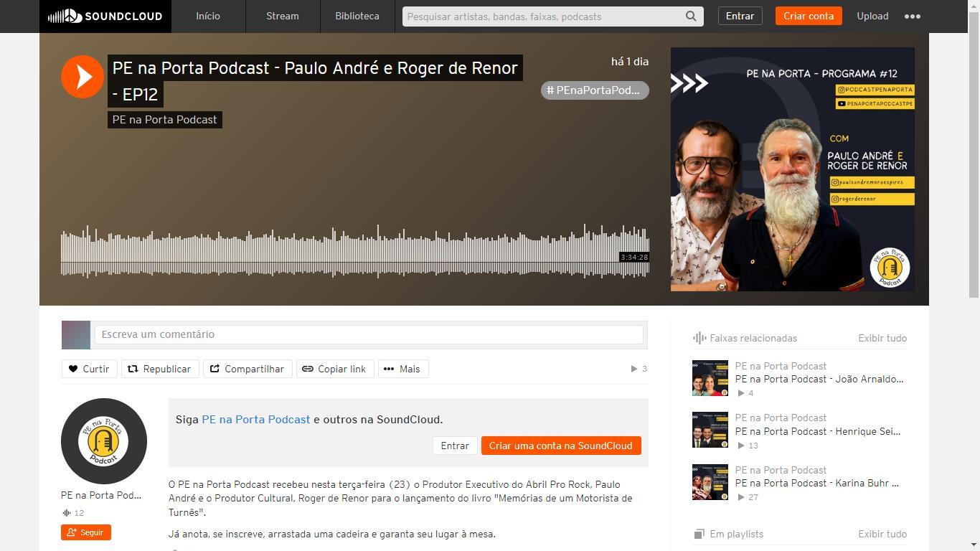Click the artist name above the Henrique Sei... track
This screenshot has width=980, height=551.
point(781,418)
